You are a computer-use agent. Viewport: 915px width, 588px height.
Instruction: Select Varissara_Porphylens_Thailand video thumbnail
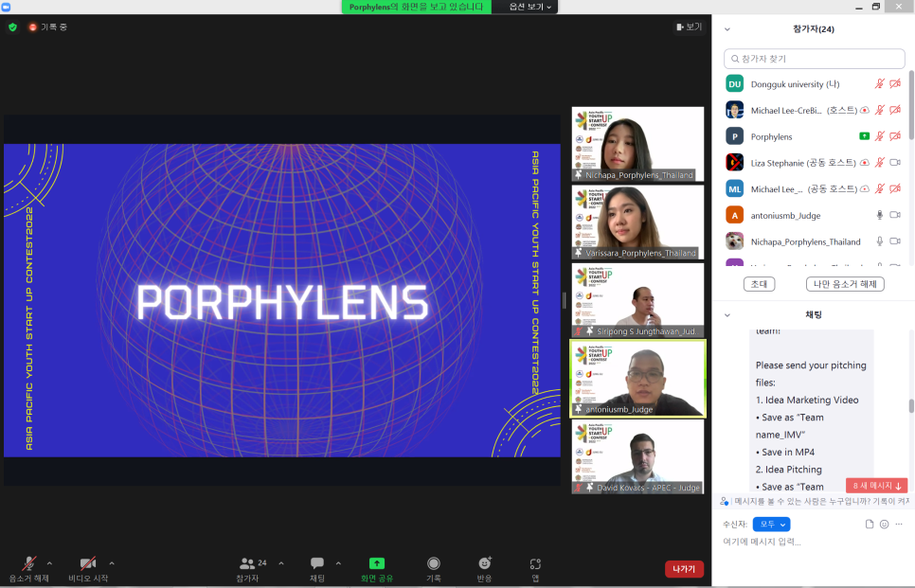(x=637, y=223)
